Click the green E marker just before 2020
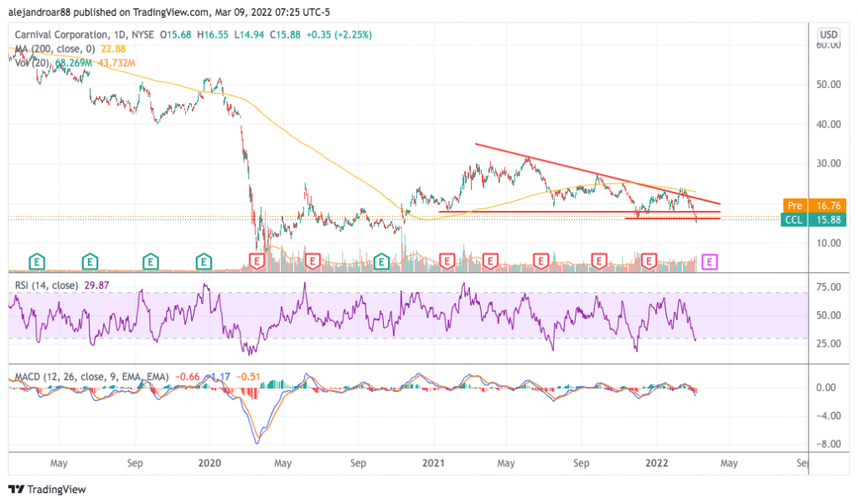This screenshot has height=504, width=858. [204, 262]
